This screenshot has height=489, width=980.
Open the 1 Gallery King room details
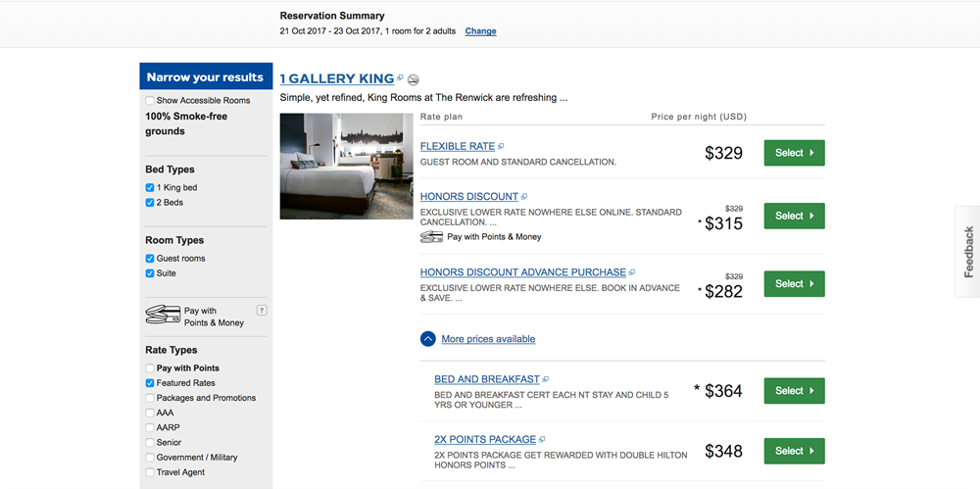tap(336, 78)
